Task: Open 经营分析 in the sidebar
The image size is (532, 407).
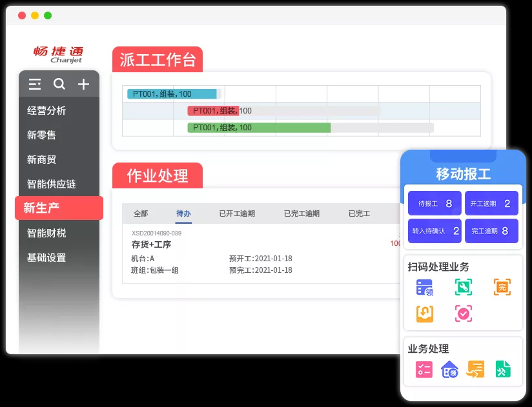Action: click(46, 110)
